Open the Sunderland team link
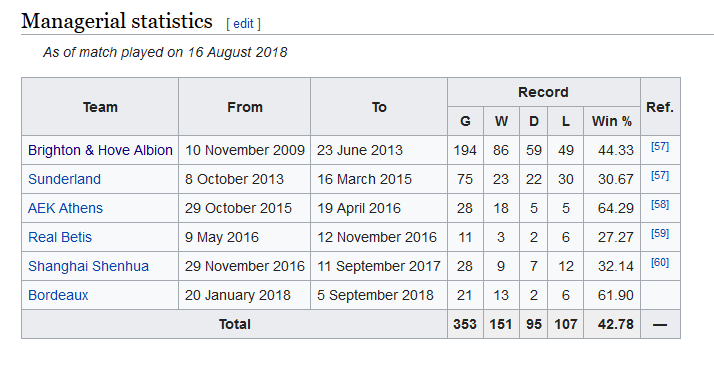Viewport: 714px width, 366px height. point(64,179)
